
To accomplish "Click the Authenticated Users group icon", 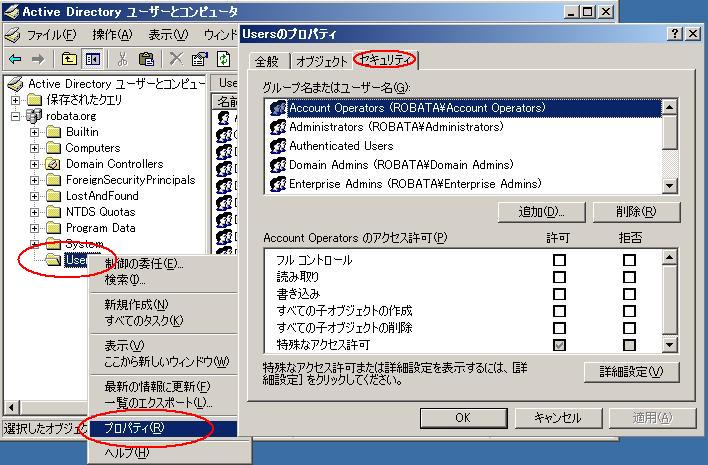I will 278,146.
